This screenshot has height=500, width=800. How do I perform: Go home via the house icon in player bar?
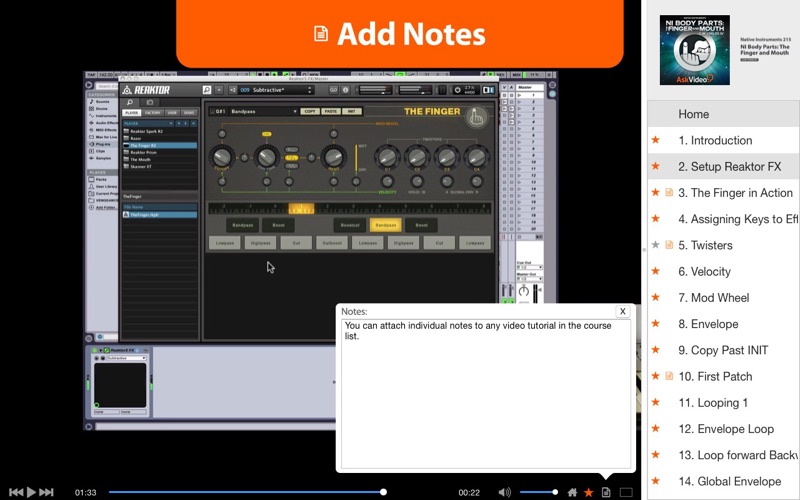(x=572, y=492)
